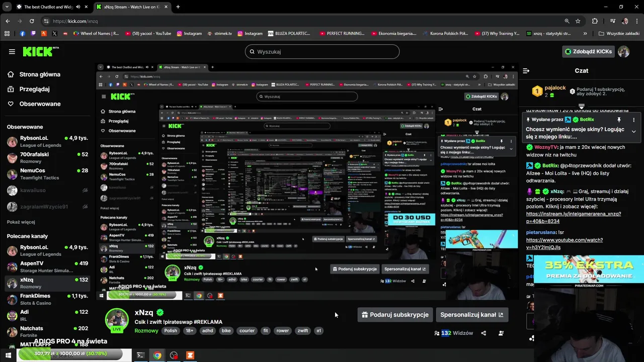This screenshot has width=644, height=362.
Task: Click the Zdobądź KICKs button
Action: (588, 51)
